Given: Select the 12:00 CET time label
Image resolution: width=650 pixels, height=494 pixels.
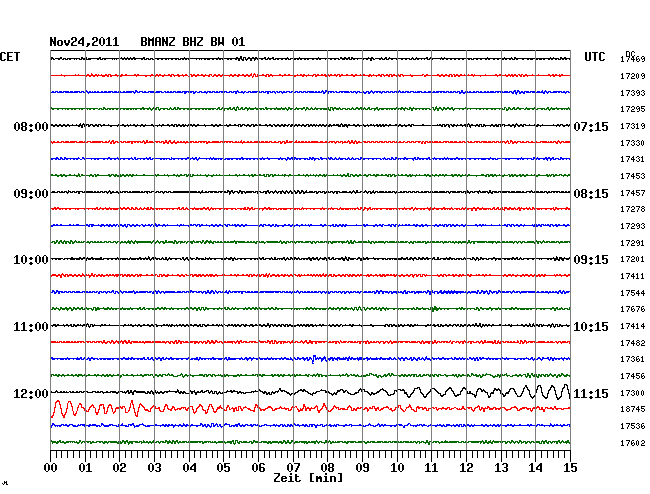Looking at the screenshot, I should pyautogui.click(x=31, y=393).
